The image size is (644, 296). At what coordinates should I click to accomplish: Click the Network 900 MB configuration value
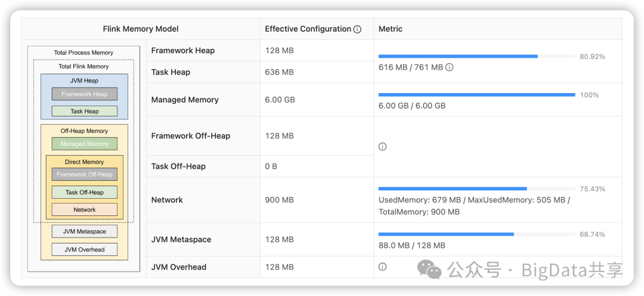coord(280,200)
